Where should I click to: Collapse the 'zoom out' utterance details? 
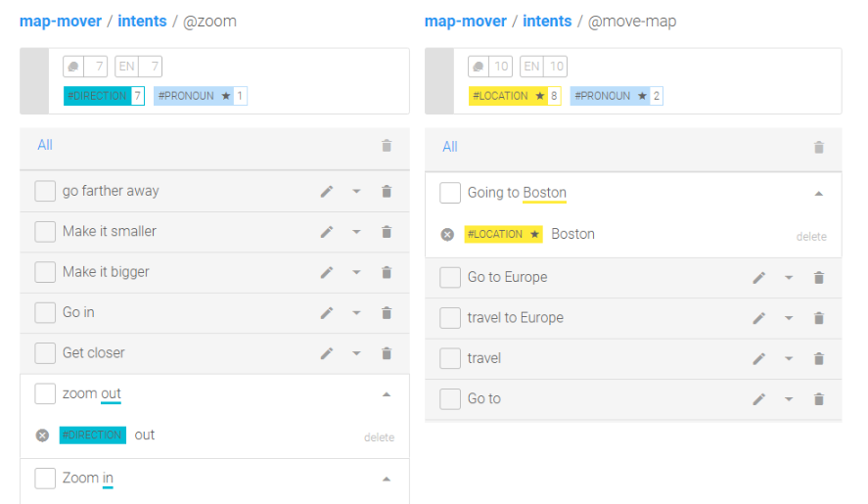click(x=387, y=394)
